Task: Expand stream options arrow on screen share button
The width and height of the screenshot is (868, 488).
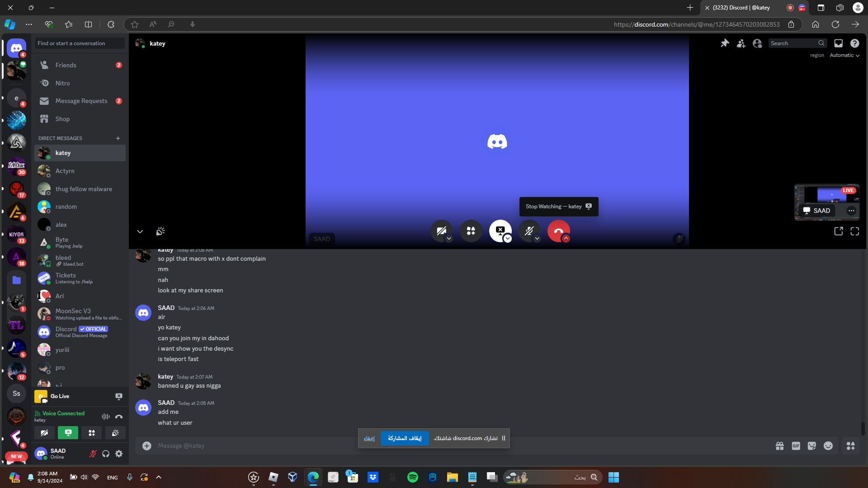Action: point(508,239)
